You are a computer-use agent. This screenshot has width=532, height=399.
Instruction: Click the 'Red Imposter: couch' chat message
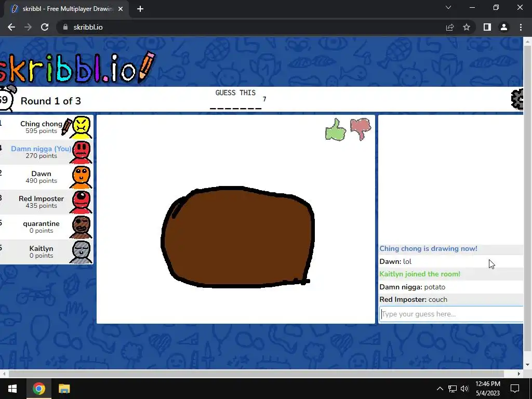coord(413,300)
